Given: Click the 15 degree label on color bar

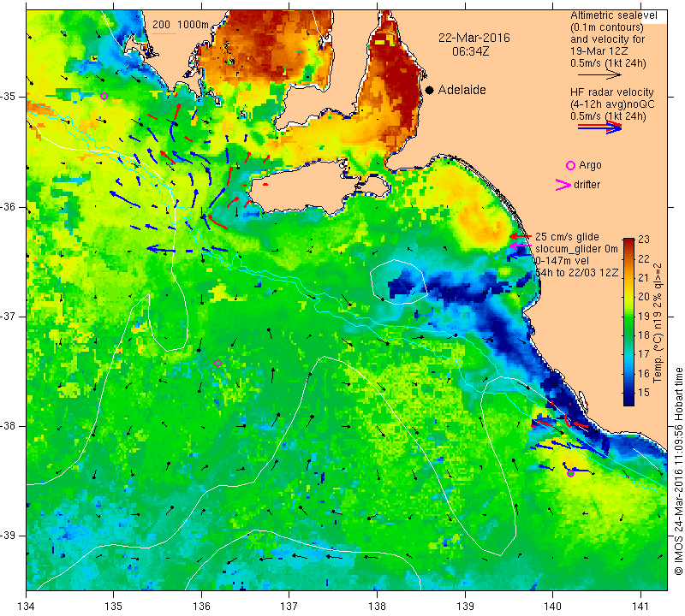Looking at the screenshot, I should [644, 393].
